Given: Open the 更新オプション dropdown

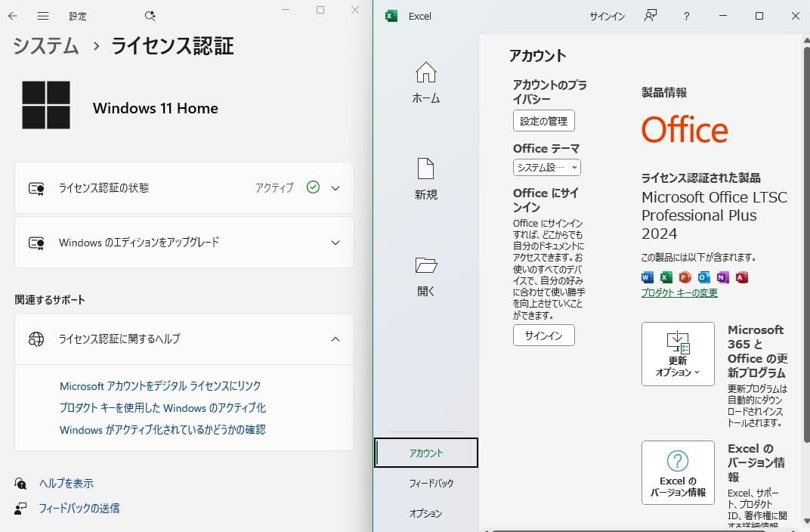Looking at the screenshot, I should [x=677, y=354].
